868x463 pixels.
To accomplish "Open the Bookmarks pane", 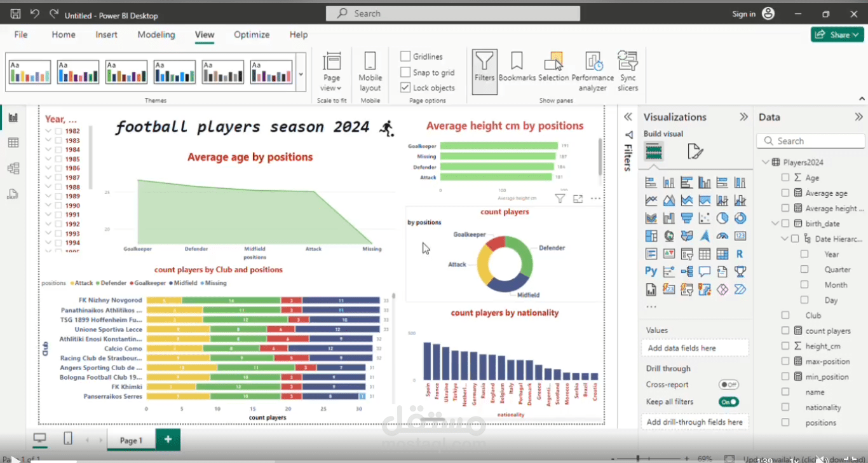I will [517, 67].
